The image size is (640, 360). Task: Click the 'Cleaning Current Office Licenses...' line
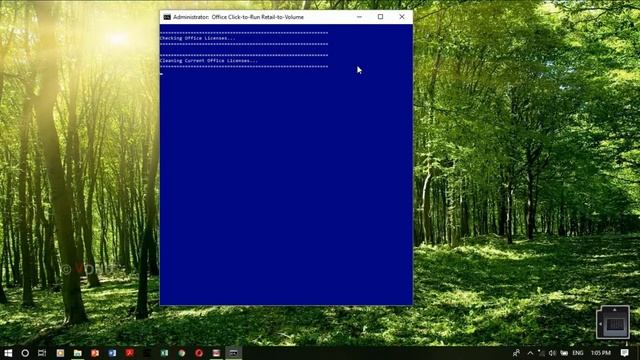[x=209, y=61]
